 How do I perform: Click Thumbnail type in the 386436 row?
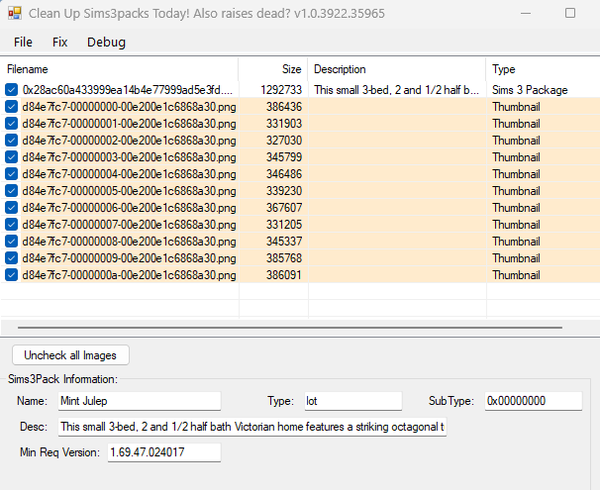tap(516, 107)
